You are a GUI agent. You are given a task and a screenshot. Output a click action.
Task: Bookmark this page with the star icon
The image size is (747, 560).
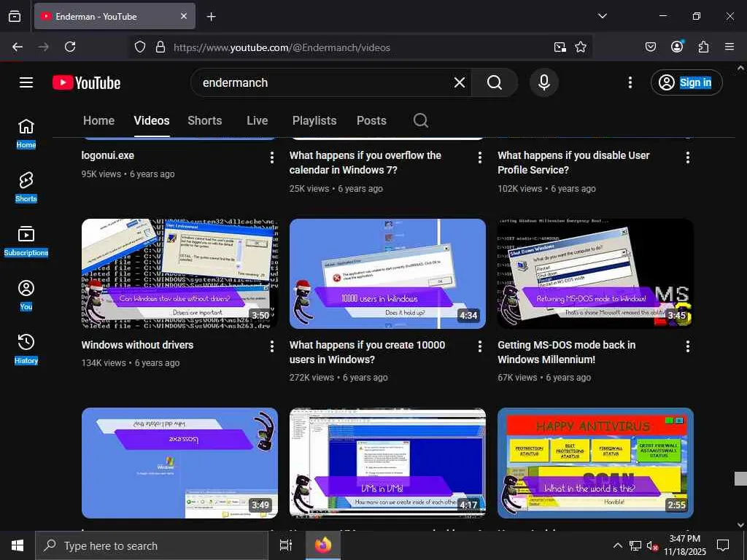tap(580, 47)
